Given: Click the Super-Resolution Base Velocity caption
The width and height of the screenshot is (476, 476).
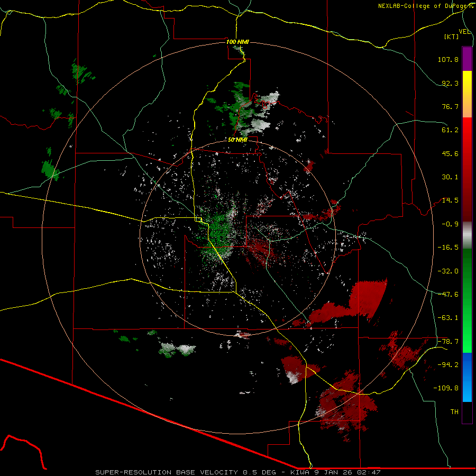Looking at the screenshot, I should pos(237,472).
